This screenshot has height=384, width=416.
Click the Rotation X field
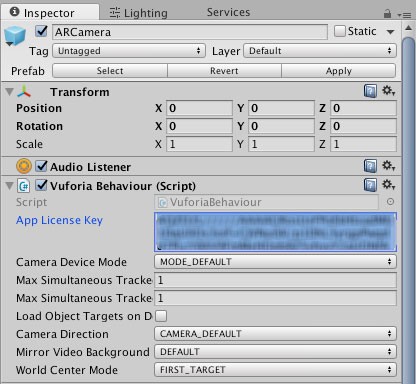[x=199, y=126]
